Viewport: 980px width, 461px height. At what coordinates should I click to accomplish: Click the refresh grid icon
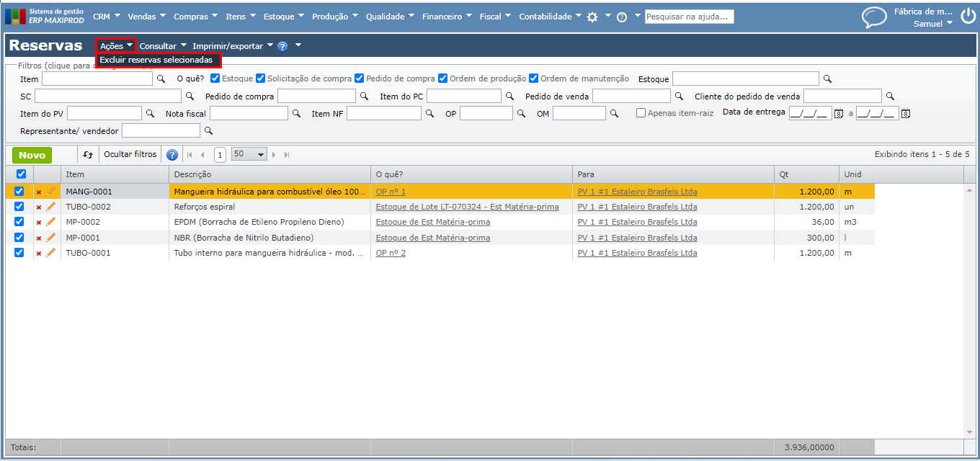[88, 155]
